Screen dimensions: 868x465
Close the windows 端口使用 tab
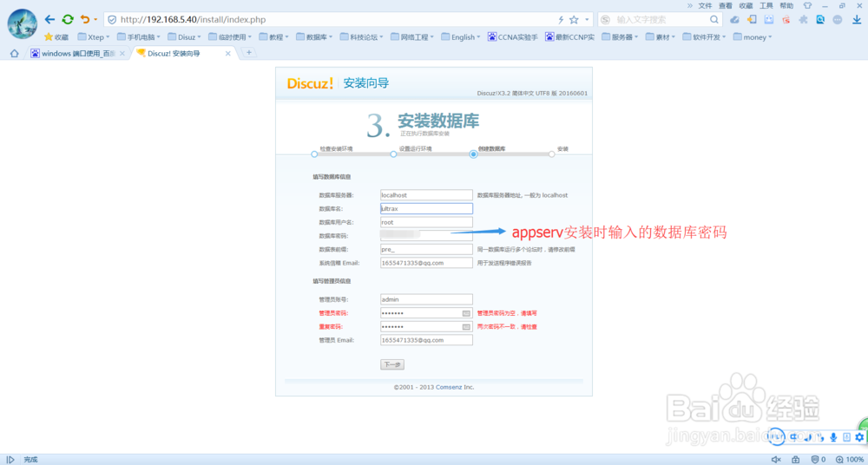click(x=122, y=54)
